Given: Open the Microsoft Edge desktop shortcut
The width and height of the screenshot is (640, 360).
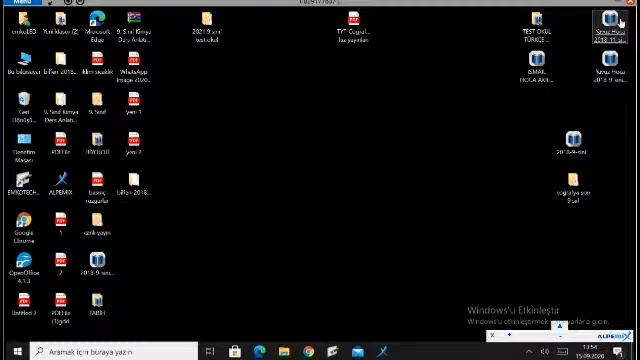Looking at the screenshot, I should point(97,27).
